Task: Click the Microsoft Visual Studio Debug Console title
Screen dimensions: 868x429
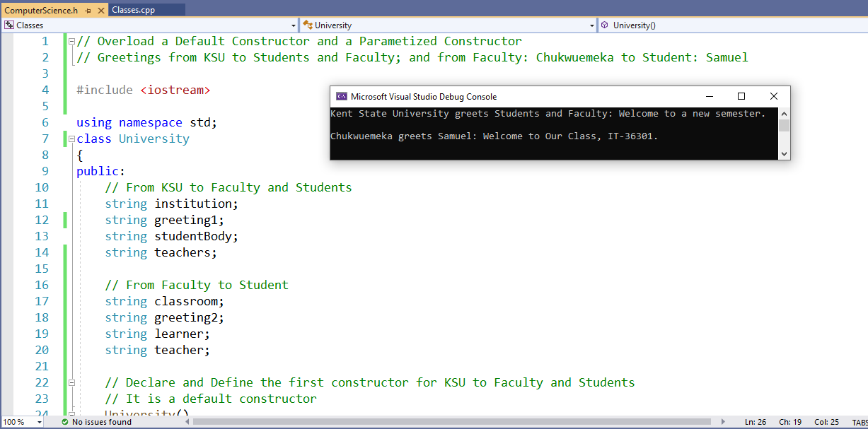Action: point(424,96)
